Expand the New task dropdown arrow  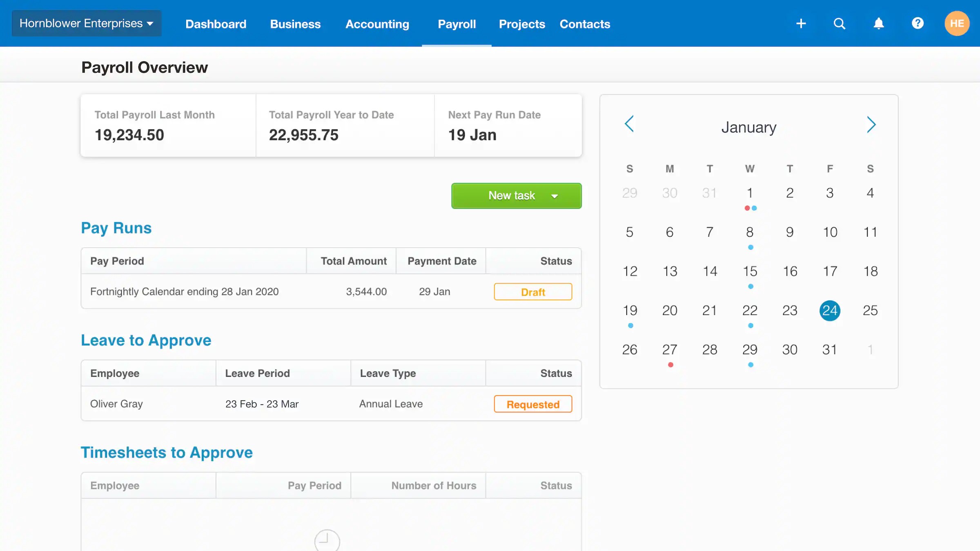tap(555, 196)
